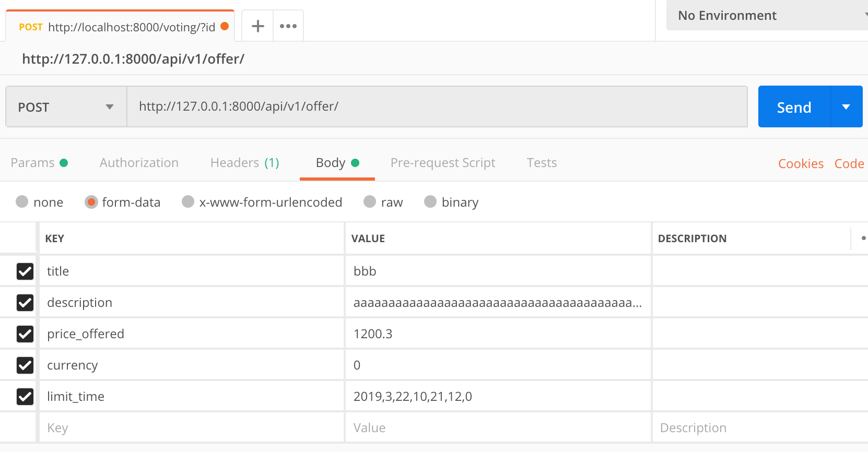Click the '2019,3,22,10,21,12,0' value cell
This screenshot has width=868, height=452.
[x=498, y=396]
